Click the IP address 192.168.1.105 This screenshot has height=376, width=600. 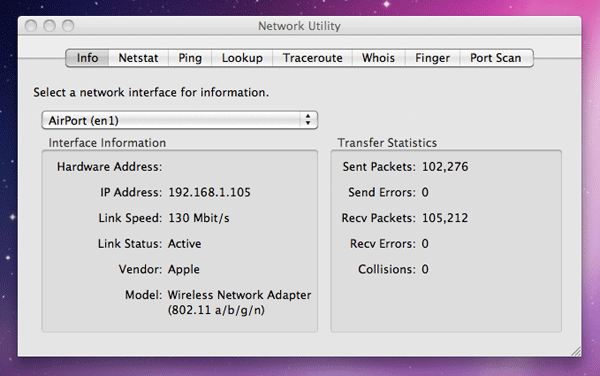tap(210, 192)
